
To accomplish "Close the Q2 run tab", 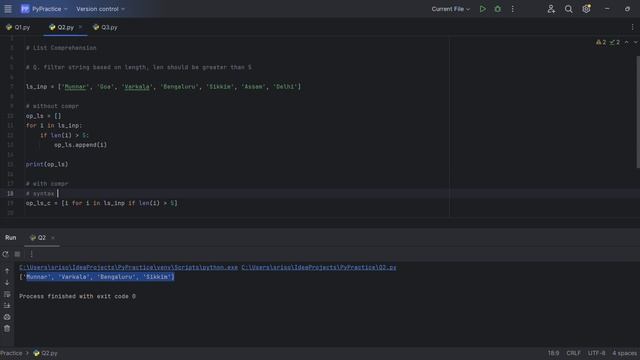I will pyautogui.click(x=53, y=238).
